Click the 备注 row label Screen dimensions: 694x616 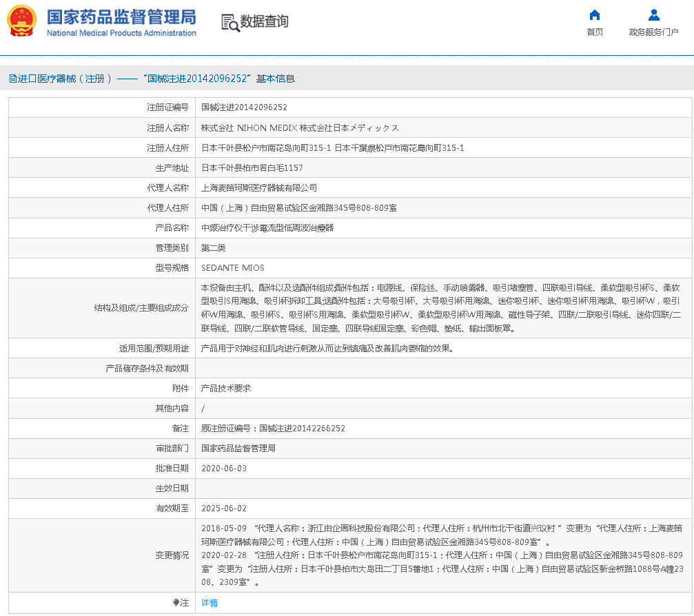pos(181,429)
